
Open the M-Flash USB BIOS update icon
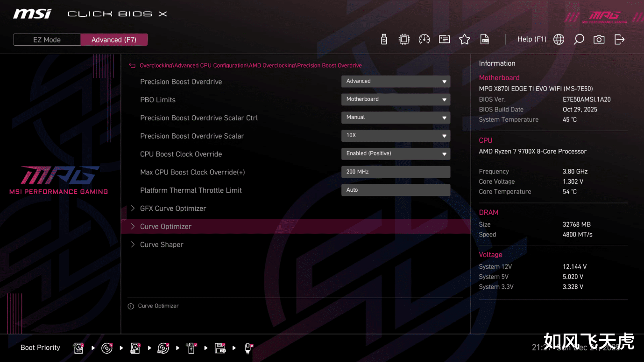pyautogui.click(x=384, y=40)
